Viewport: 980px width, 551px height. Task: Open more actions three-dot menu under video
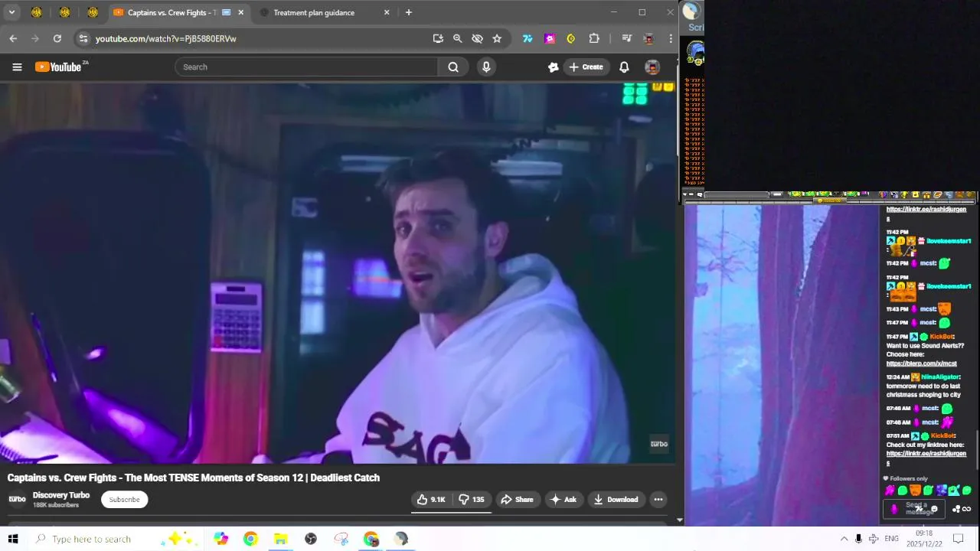tap(658, 500)
